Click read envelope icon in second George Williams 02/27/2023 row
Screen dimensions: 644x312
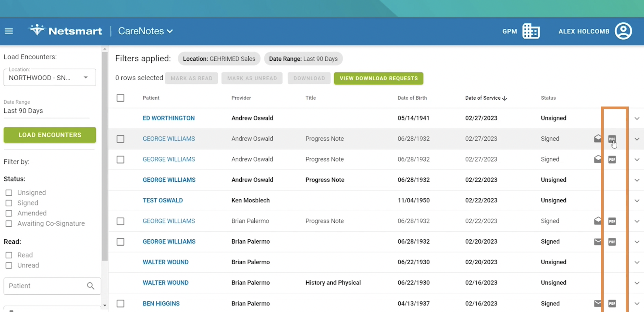598,159
